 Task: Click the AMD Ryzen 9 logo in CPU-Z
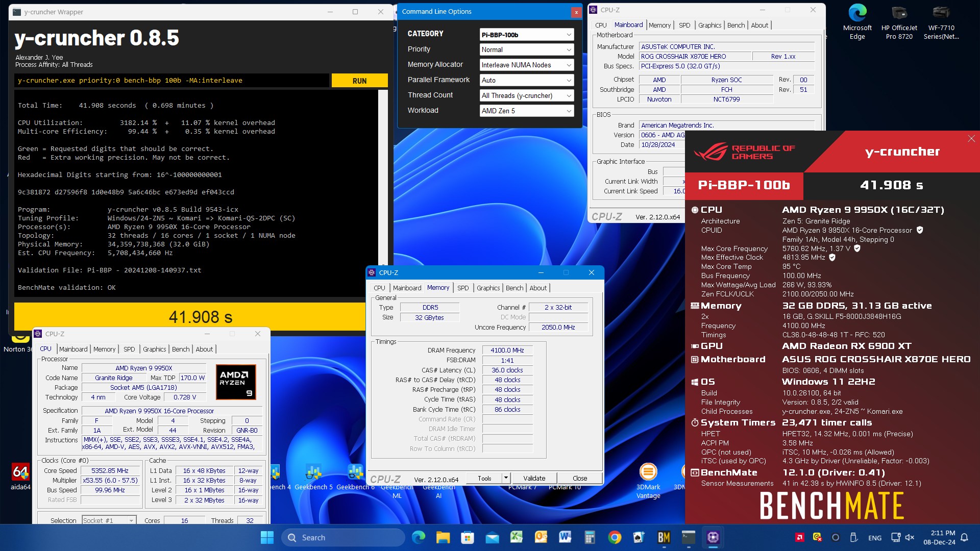pos(235,381)
